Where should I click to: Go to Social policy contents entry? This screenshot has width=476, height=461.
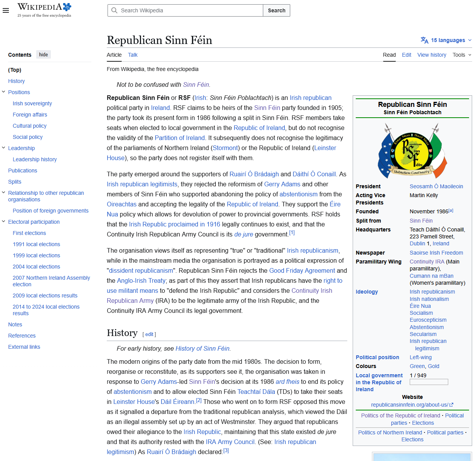point(28,137)
